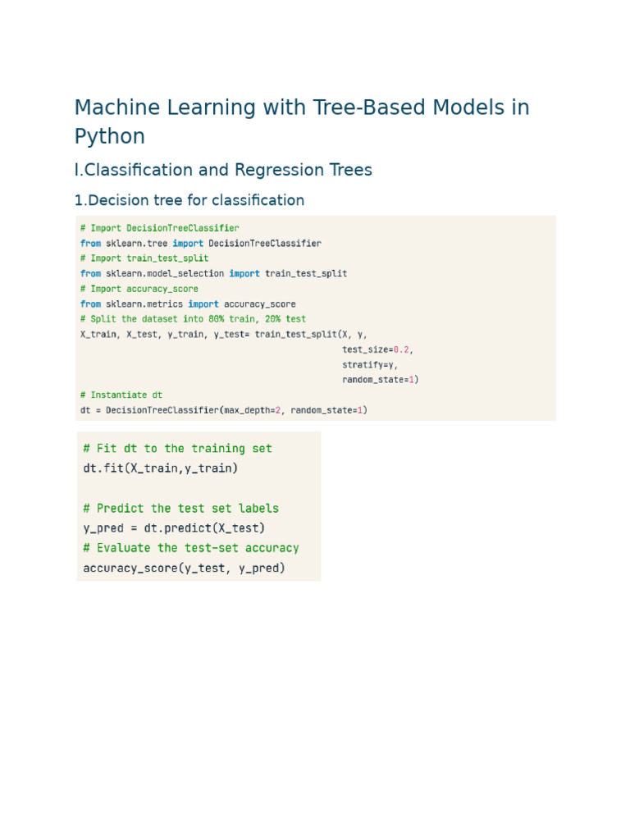The width and height of the screenshot is (630, 840).
Task: Click line 'X_train, X_test, y_train, y_test= train_test_split(X, y,'
Action: [223, 335]
